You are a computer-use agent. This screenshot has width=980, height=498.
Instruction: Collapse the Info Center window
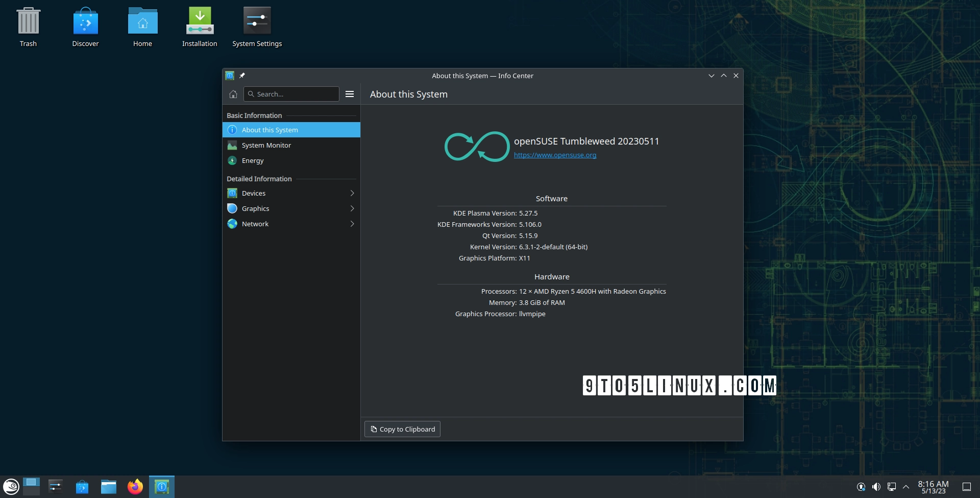(711, 75)
